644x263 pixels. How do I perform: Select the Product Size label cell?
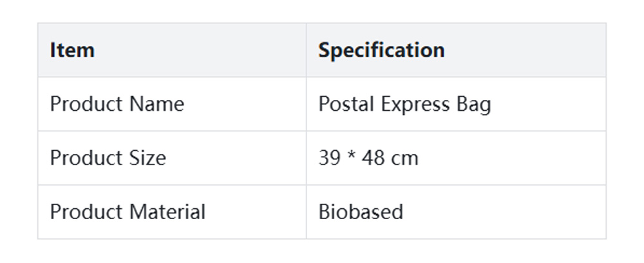click(108, 158)
